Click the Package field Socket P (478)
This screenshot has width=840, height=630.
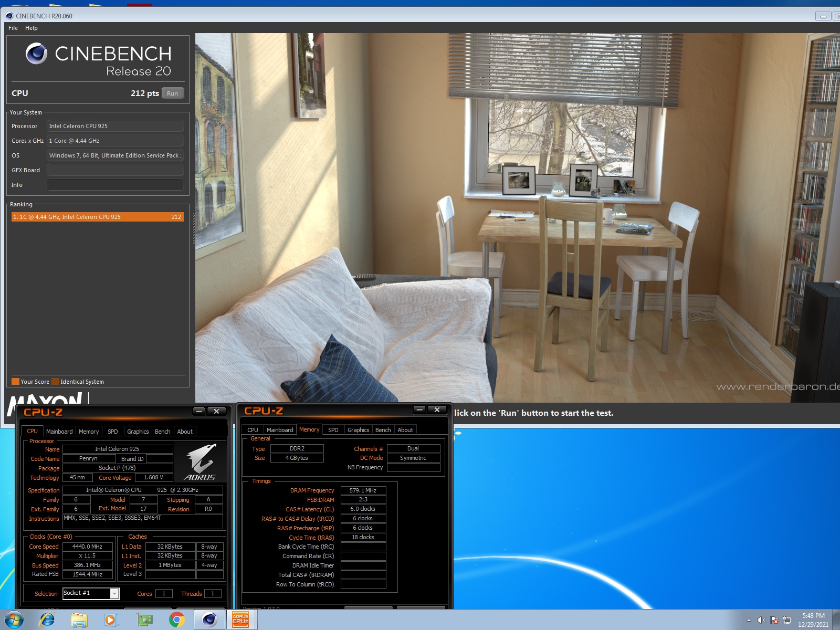118,468
